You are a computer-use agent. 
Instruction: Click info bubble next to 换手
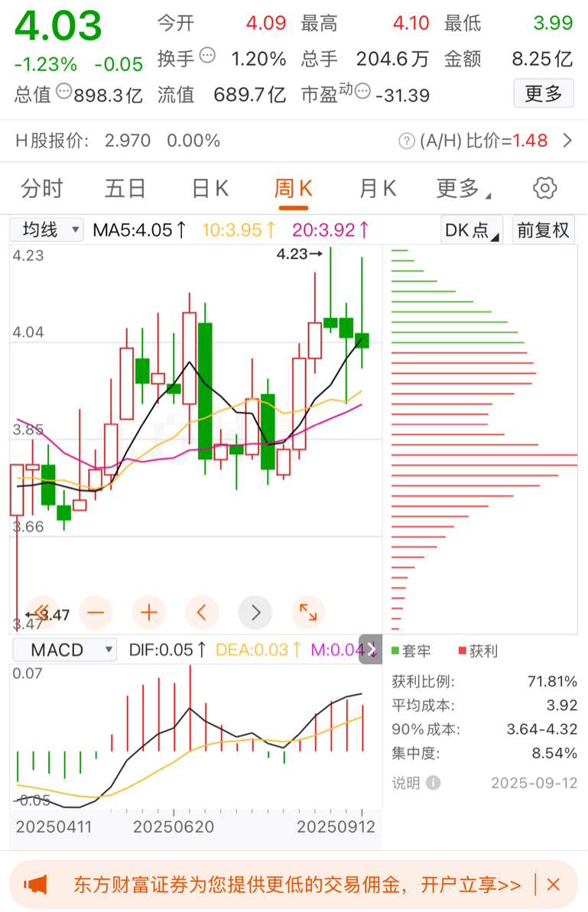click(x=208, y=56)
